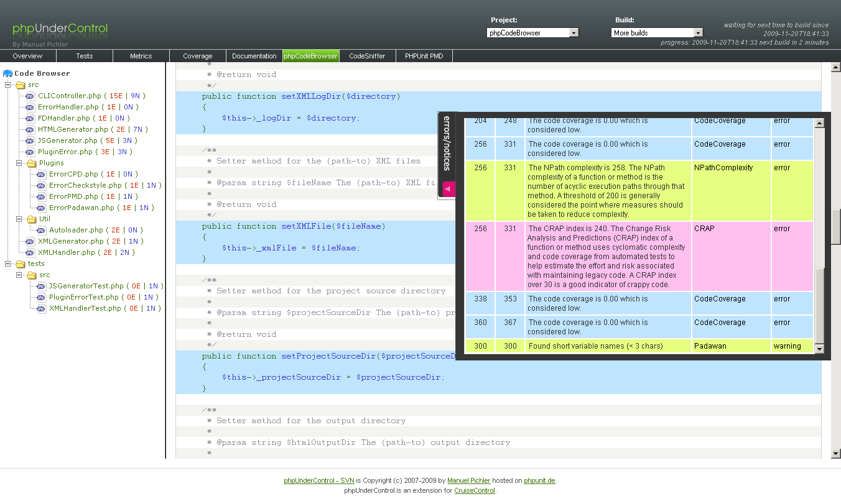Image resolution: width=841 pixels, height=504 pixels.
Task: Click the PHP file icon beside ErrorPadawan.php
Action: [42, 208]
